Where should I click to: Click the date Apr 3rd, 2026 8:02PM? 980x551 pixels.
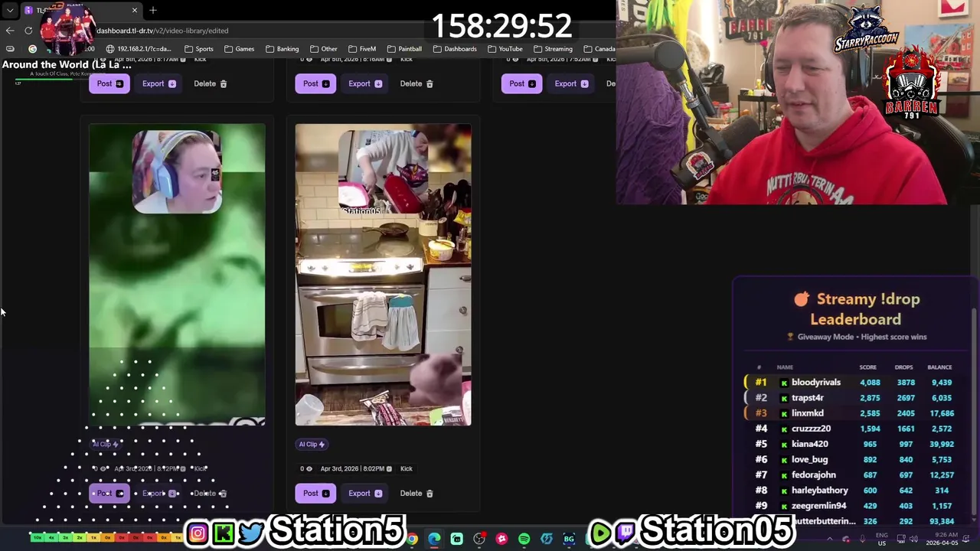tap(352, 468)
